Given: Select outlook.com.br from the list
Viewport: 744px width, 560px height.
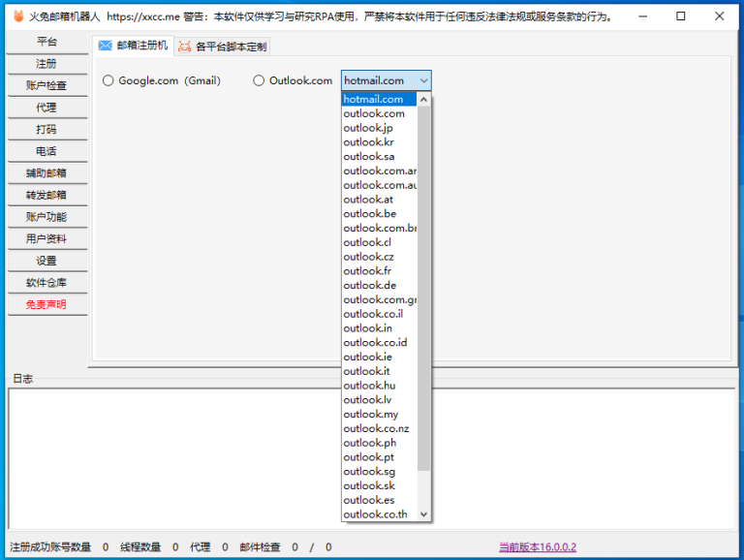Looking at the screenshot, I should [x=379, y=228].
